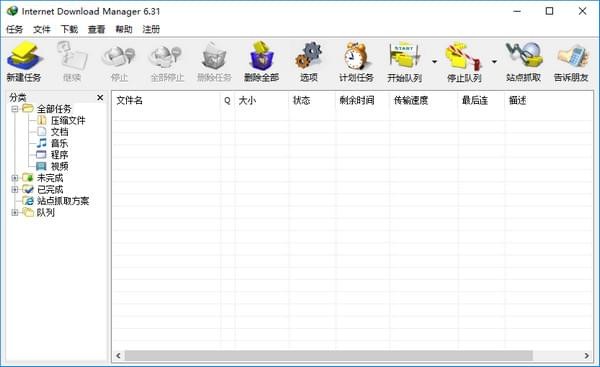The height and width of the screenshot is (367, 600).
Task: Expand the 未完成 tree node
Action: click(15, 178)
